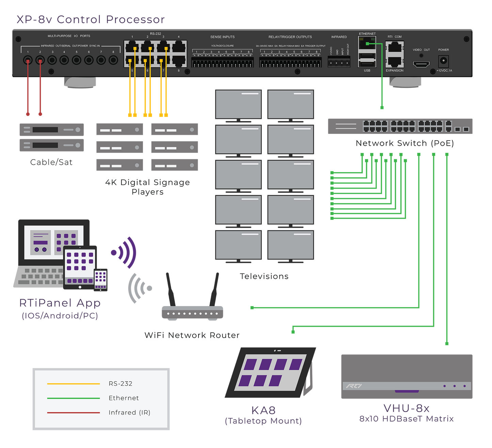This screenshot has width=492, height=448.
Task: Click the 'RTiPanel App' label
Action: click(x=60, y=303)
